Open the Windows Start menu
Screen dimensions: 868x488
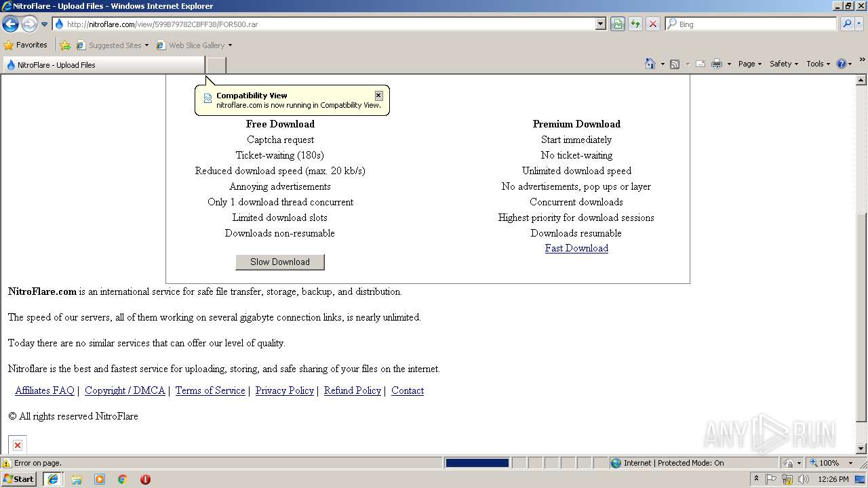tap(19, 479)
